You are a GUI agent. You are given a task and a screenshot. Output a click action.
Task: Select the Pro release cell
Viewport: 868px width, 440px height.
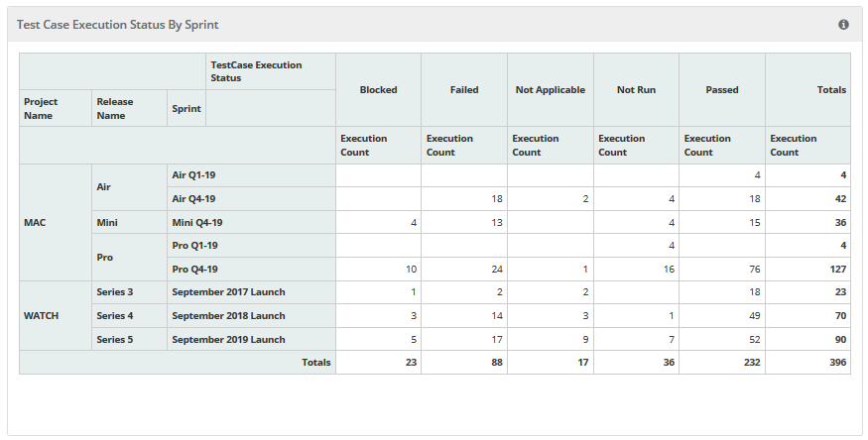tap(130, 257)
